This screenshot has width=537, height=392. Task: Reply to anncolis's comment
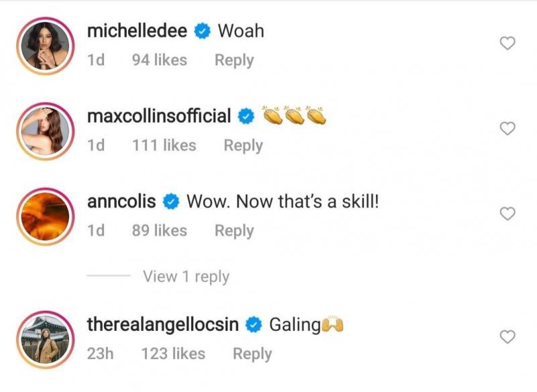[234, 231]
